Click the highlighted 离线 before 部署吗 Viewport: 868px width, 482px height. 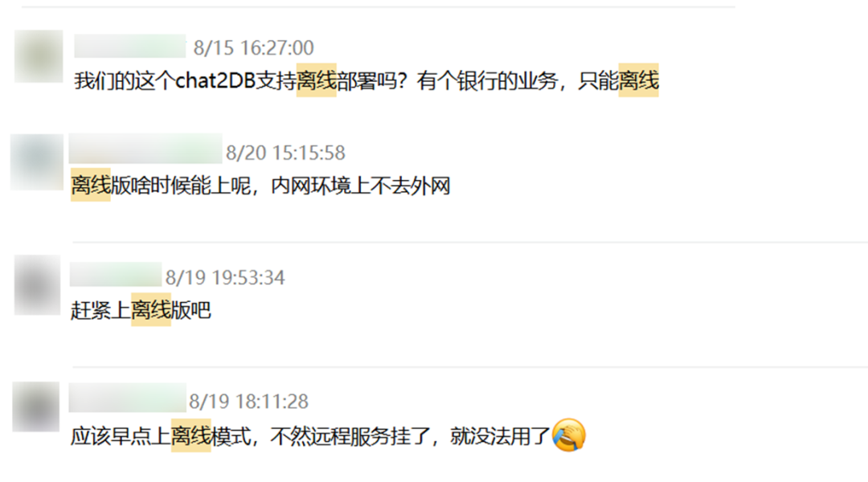tap(317, 81)
